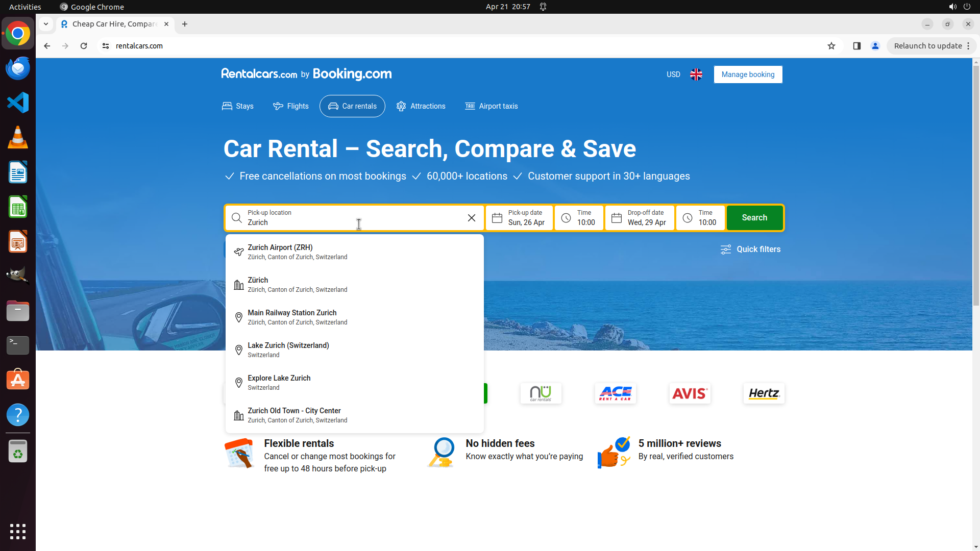Click the AVIS brand logo

(x=690, y=393)
